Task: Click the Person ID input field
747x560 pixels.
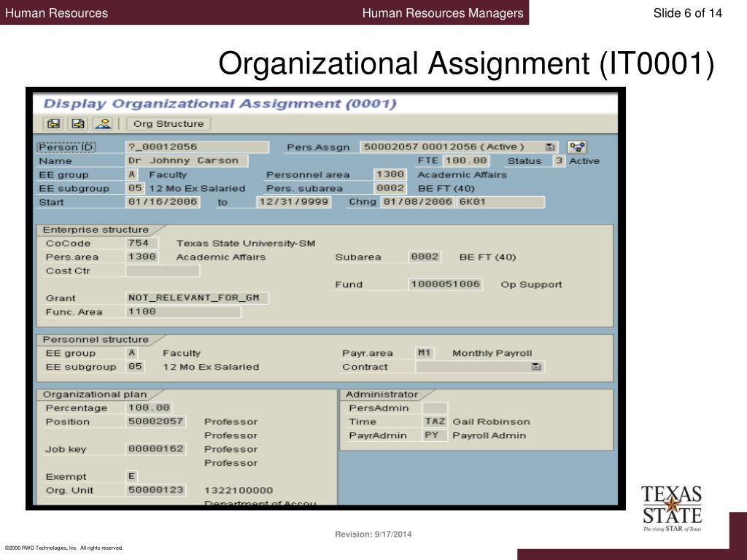Action: coord(197,147)
